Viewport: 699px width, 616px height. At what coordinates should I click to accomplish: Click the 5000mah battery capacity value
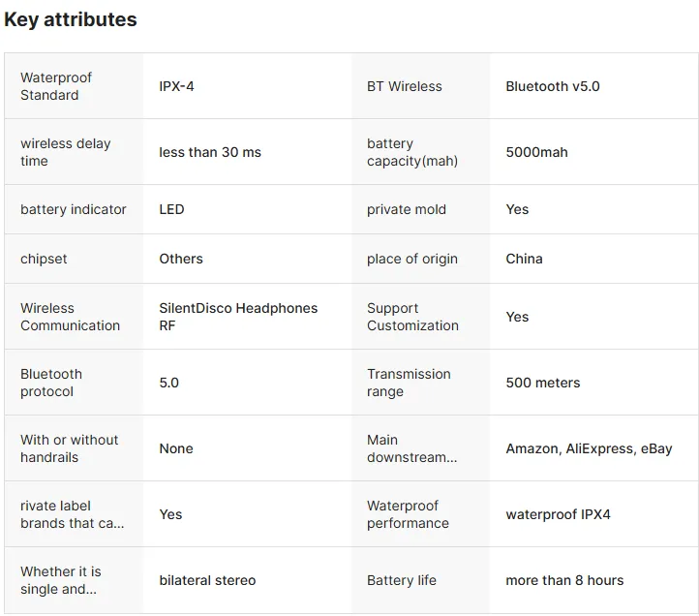[536, 152]
